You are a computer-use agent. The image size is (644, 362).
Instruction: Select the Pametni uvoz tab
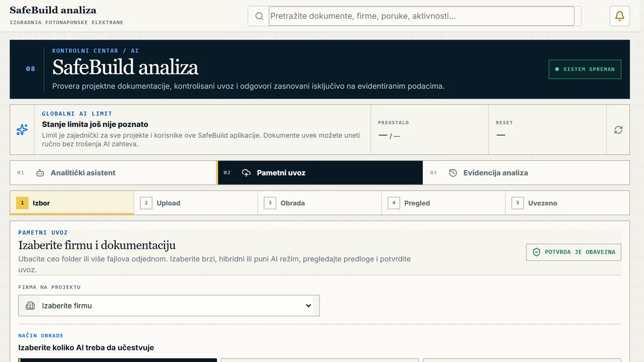tap(320, 173)
